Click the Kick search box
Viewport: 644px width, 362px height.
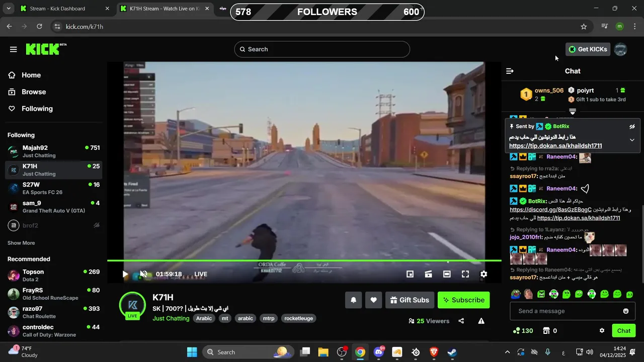[x=322, y=49]
